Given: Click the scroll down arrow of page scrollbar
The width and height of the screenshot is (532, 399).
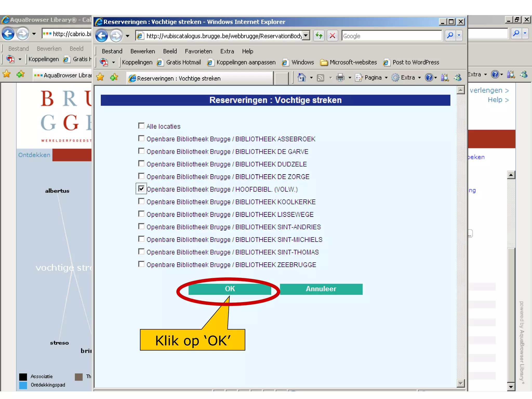Looking at the screenshot, I should click(460, 383).
